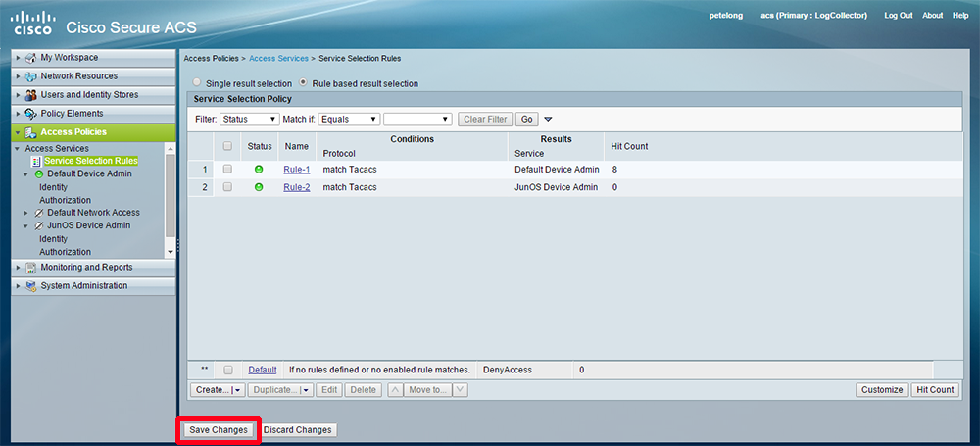Screen dimensions: 980x446
Task: Expand the Users and Identity Stores arrow
Action: 19,95
